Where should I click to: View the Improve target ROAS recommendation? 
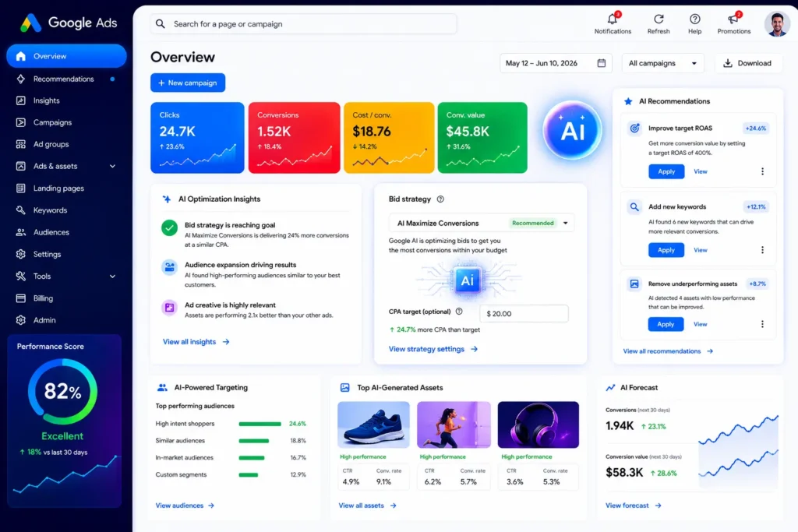point(701,171)
